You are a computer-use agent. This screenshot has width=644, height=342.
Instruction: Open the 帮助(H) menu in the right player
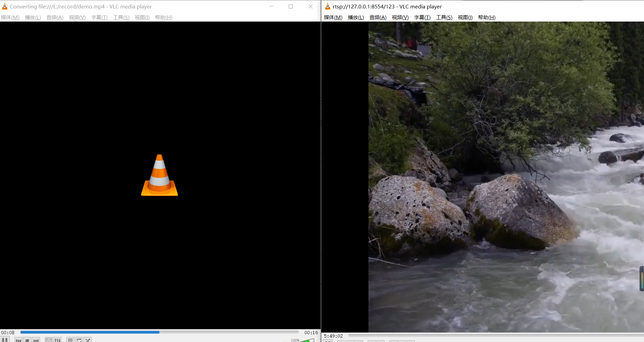point(487,17)
